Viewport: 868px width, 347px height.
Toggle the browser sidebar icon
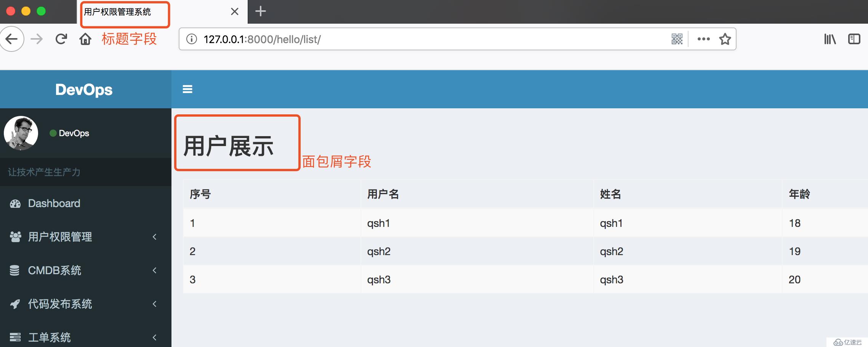click(x=854, y=39)
